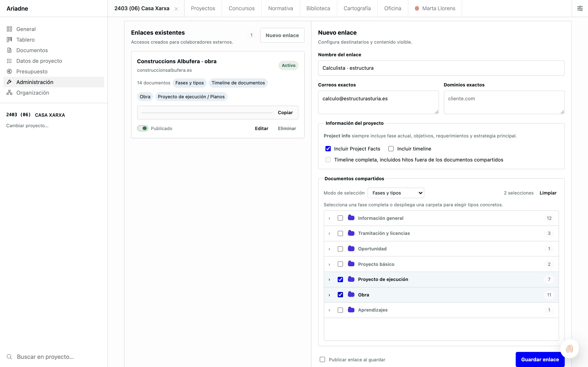The width and height of the screenshot is (588, 367).
Task: Click the Guardar enlace button
Action: pyautogui.click(x=540, y=359)
